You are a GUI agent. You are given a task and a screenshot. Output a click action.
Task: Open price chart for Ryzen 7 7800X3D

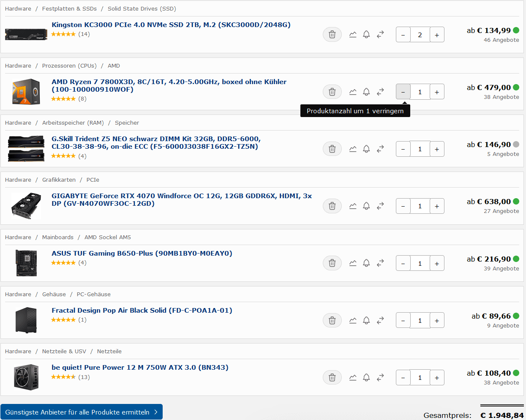(x=353, y=92)
